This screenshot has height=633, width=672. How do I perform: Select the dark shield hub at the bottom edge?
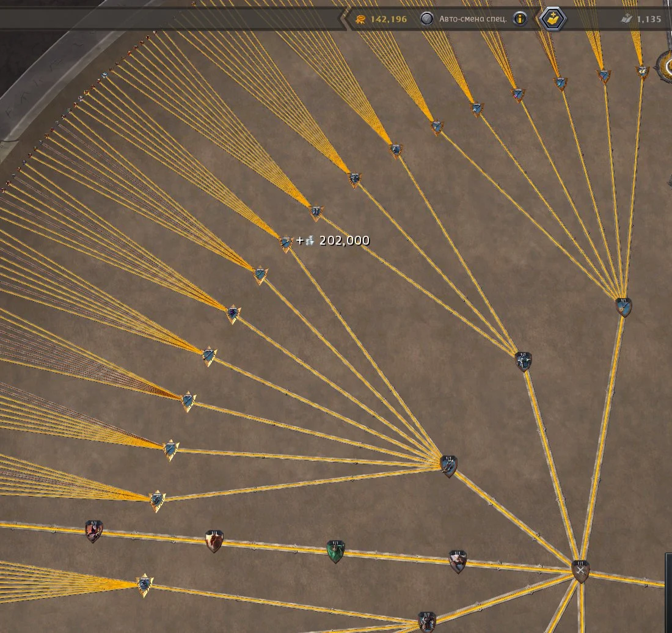[426, 622]
